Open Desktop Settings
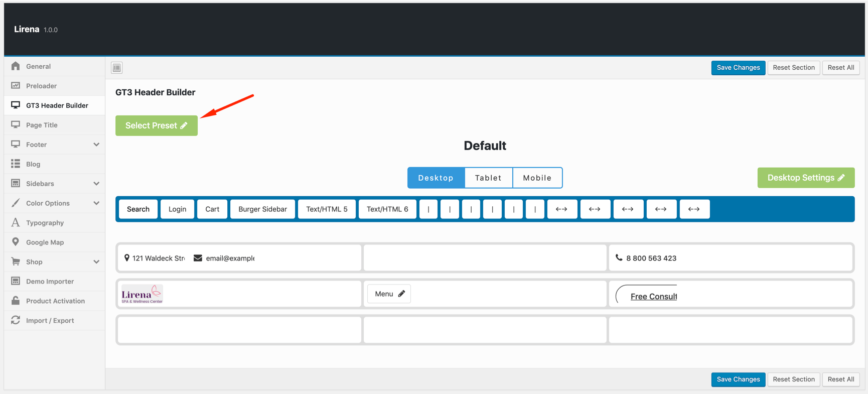The height and width of the screenshot is (394, 868). point(806,178)
